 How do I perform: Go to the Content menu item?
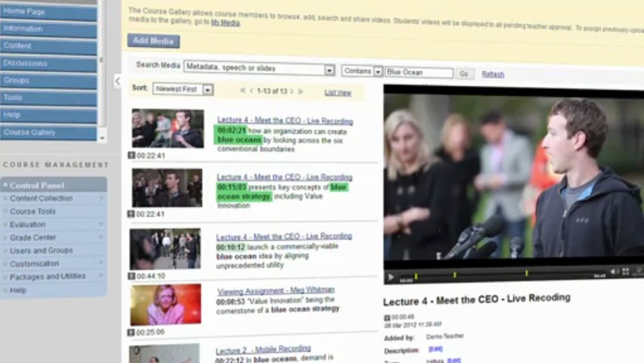pyautogui.click(x=48, y=46)
